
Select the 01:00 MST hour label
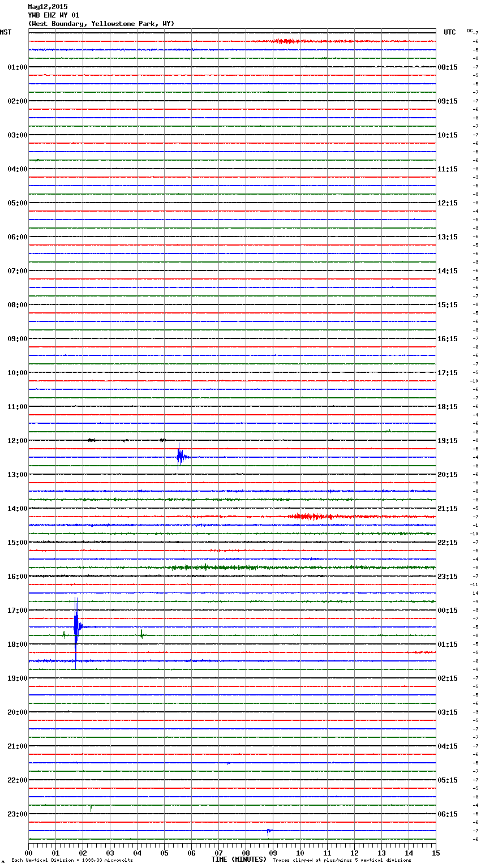tap(17, 67)
